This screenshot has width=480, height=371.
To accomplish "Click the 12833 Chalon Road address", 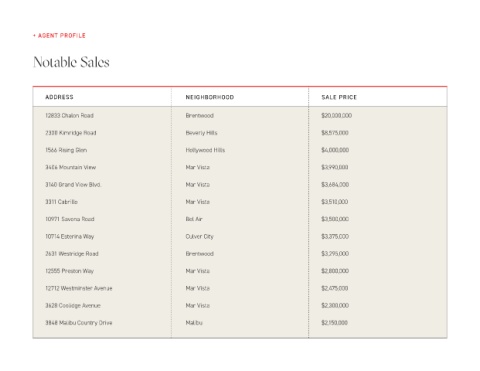I will click(69, 115).
